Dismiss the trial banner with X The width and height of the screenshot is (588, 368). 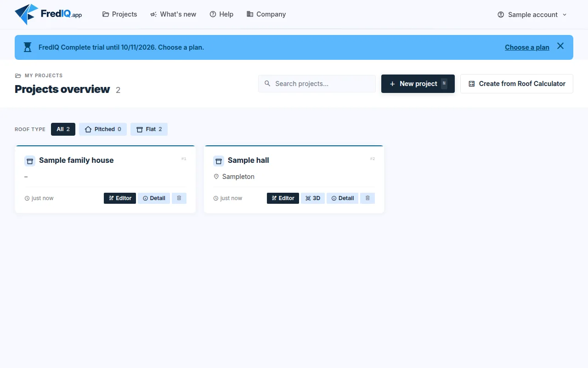coord(560,46)
